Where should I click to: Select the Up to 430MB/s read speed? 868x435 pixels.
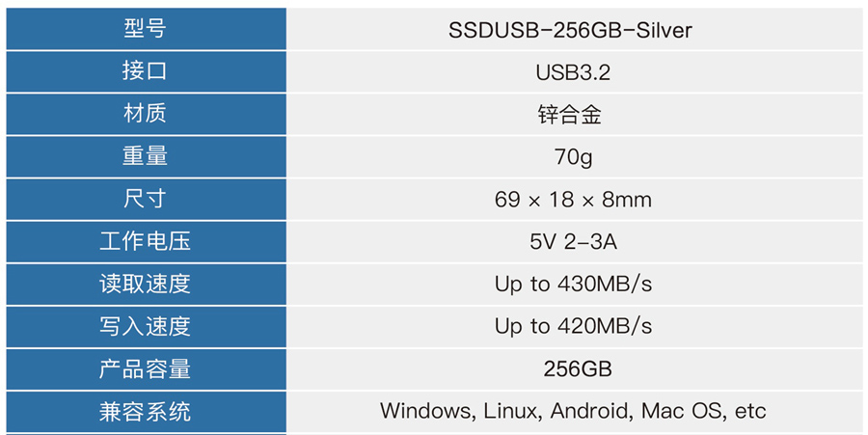point(573,285)
